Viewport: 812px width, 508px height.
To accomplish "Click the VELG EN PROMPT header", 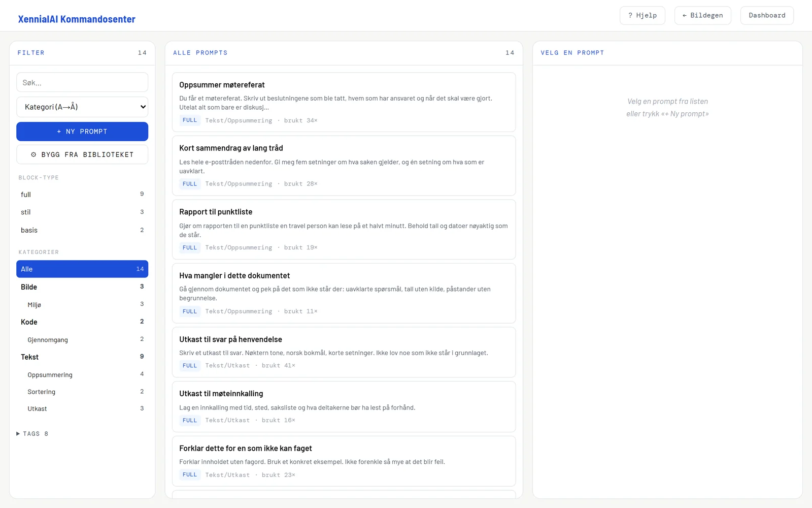I will tap(667, 53).
